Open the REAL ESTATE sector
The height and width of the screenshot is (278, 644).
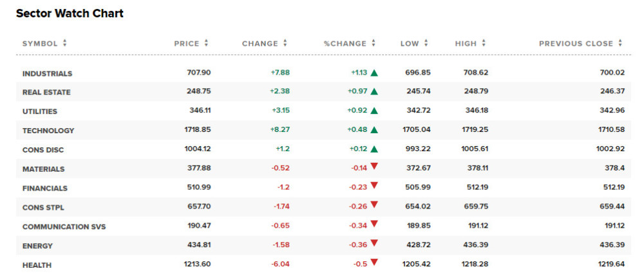[x=46, y=92]
